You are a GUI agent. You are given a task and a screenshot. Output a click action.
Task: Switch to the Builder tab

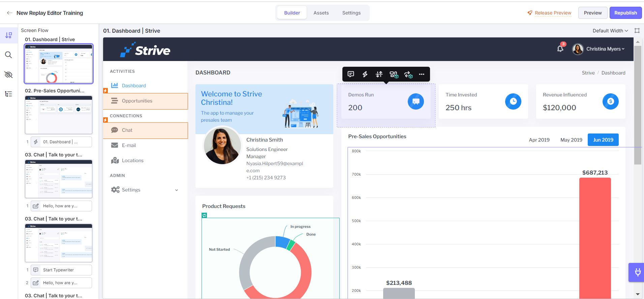point(292,13)
